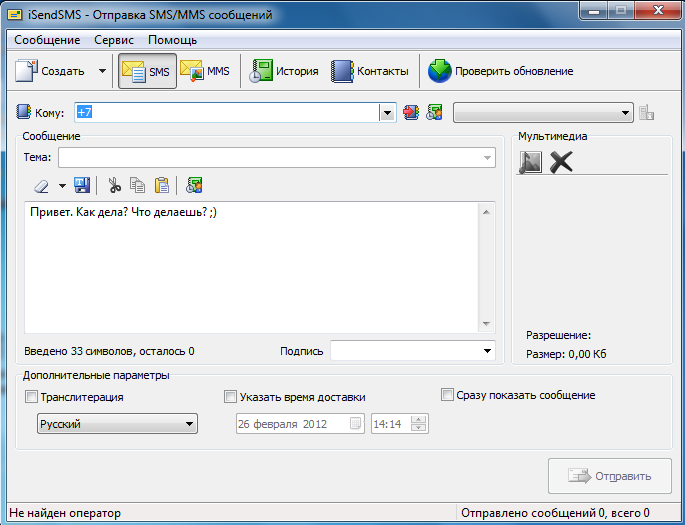Click the add recipient to contacts icon
The height and width of the screenshot is (525, 685).
coord(411,112)
